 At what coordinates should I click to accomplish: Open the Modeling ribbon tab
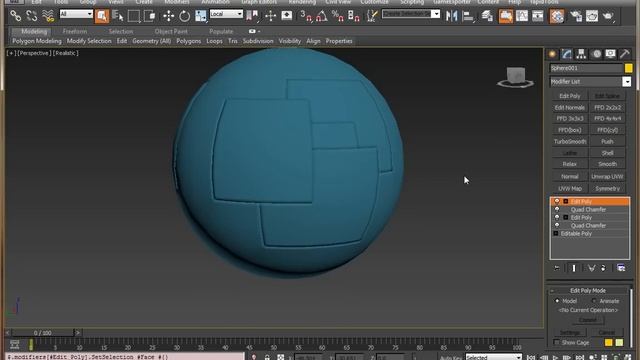pos(34,31)
